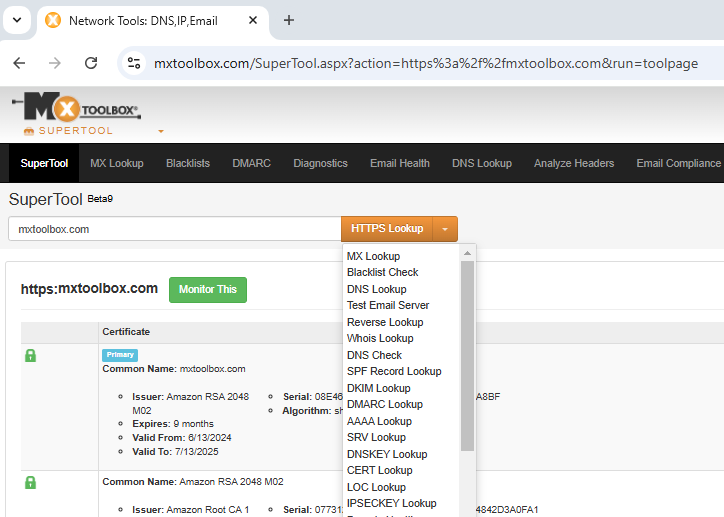Viewport: 724px width, 517px height.
Task: Click the green lock icon for mxtoolbox.com certificate
Action: (x=30, y=355)
